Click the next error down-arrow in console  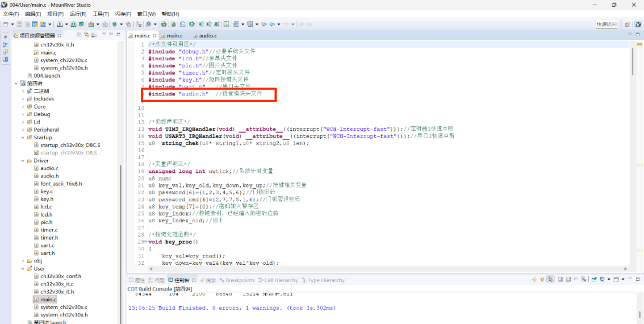coord(534,279)
